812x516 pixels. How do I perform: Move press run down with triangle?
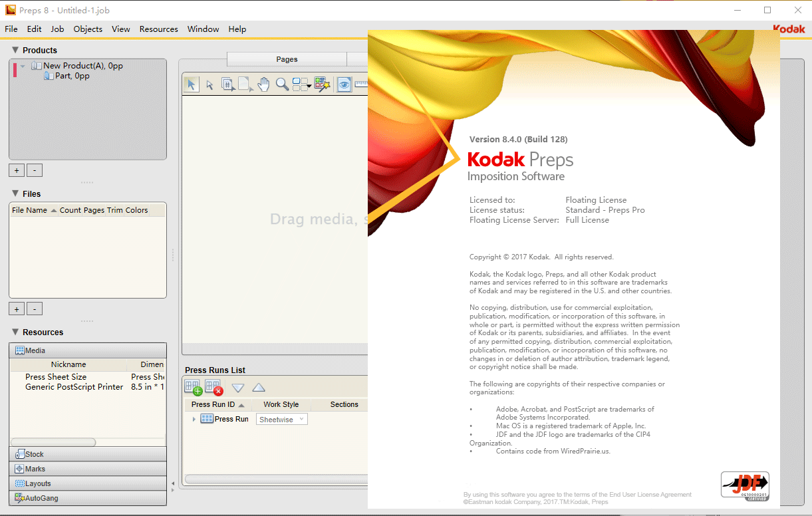coord(238,388)
